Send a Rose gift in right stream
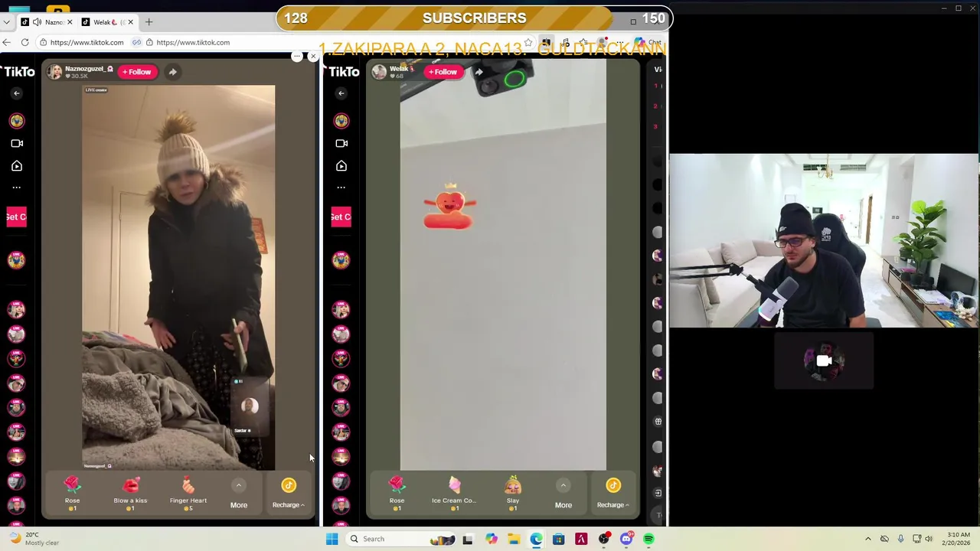980x551 pixels. pyautogui.click(x=397, y=494)
